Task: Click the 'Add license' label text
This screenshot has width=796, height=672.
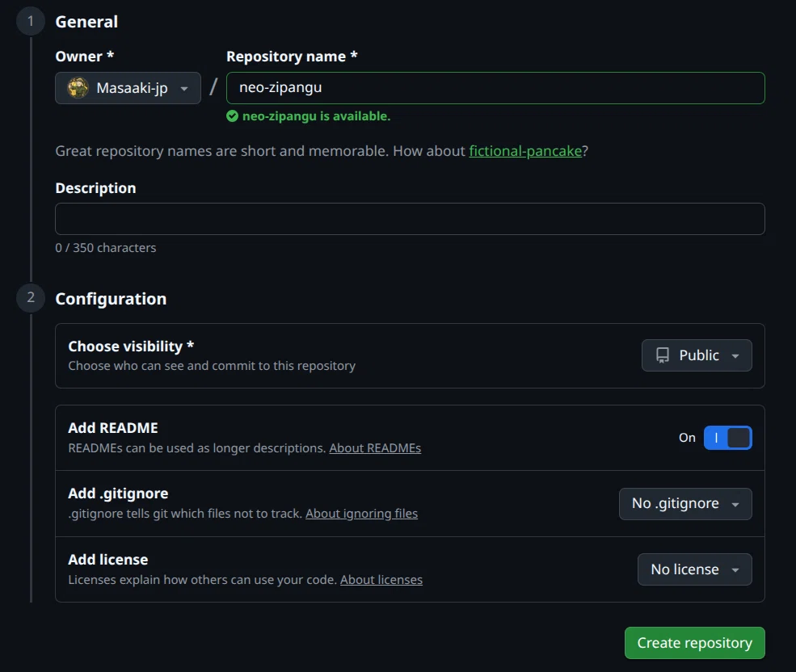Action: [x=108, y=559]
